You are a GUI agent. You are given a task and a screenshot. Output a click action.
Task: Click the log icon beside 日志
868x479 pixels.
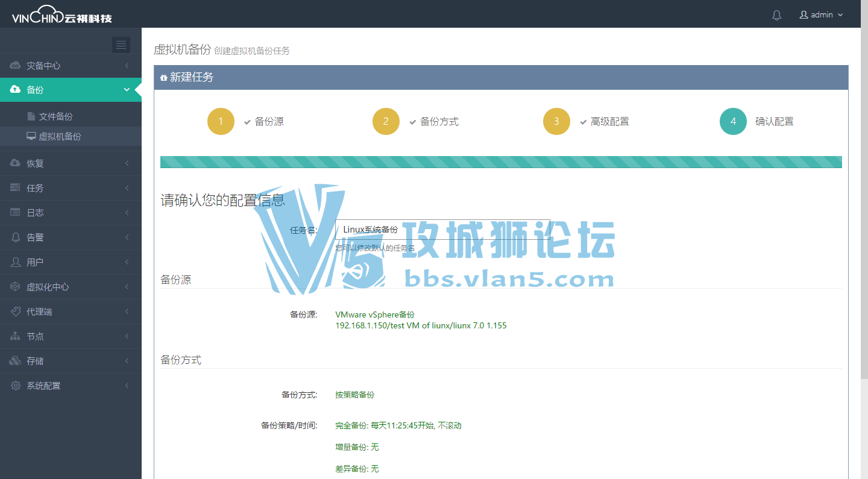pos(16,213)
